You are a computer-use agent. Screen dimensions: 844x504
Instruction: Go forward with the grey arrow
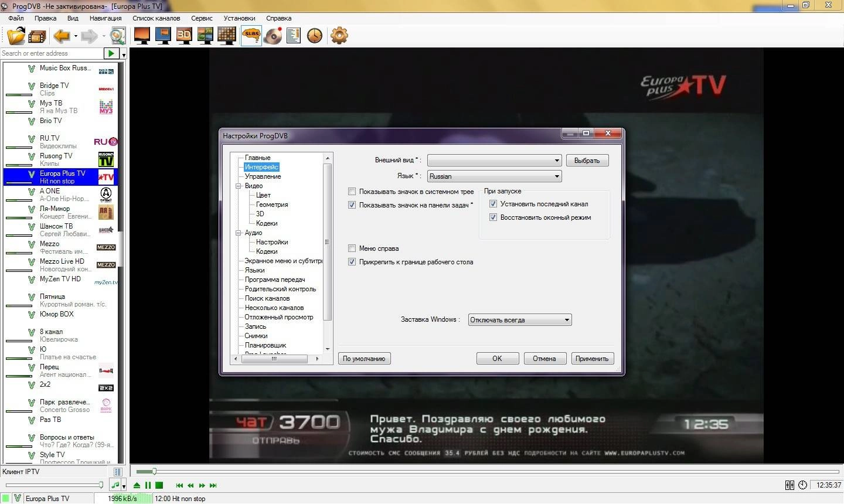point(89,36)
